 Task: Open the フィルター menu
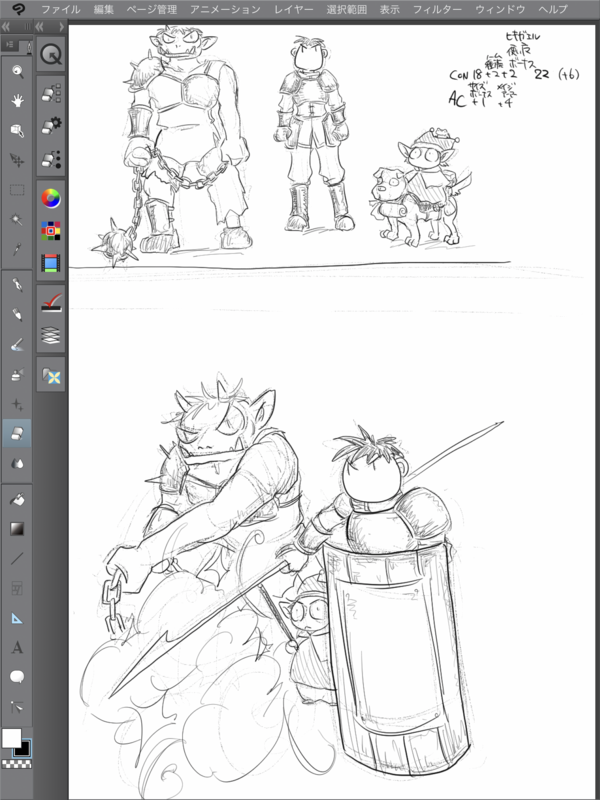(x=437, y=9)
